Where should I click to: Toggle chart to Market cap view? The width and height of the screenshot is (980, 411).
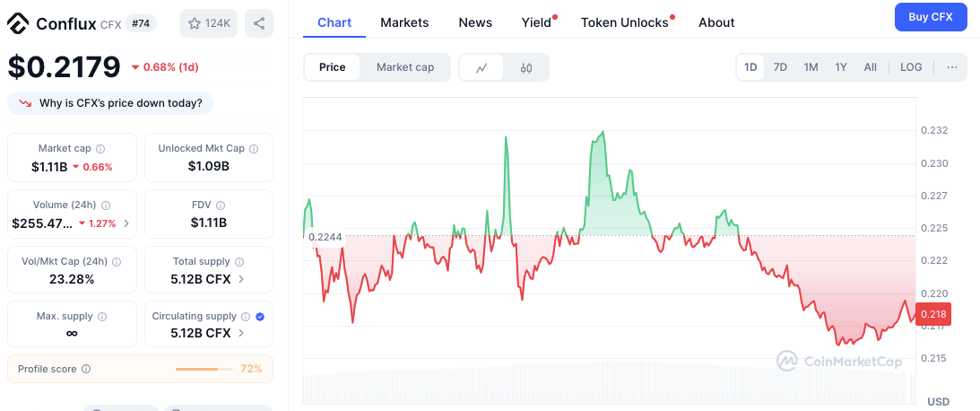[x=405, y=67]
